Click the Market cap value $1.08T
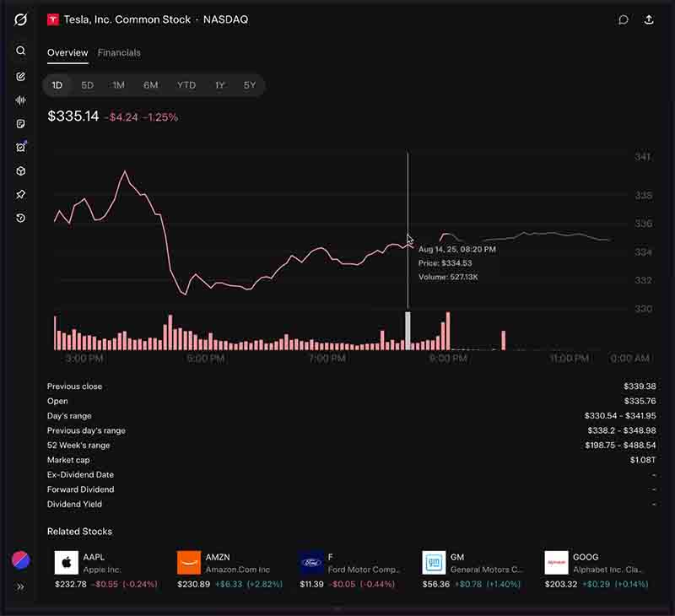The width and height of the screenshot is (675, 616). (643, 460)
